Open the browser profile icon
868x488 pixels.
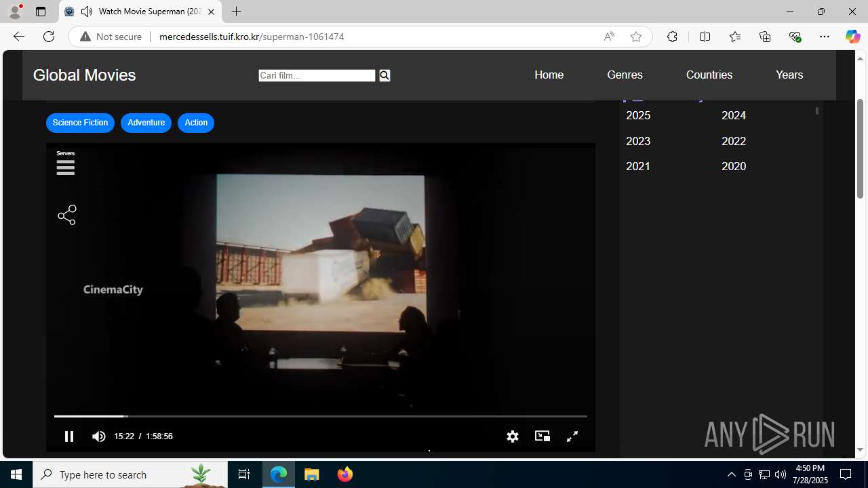tap(15, 12)
